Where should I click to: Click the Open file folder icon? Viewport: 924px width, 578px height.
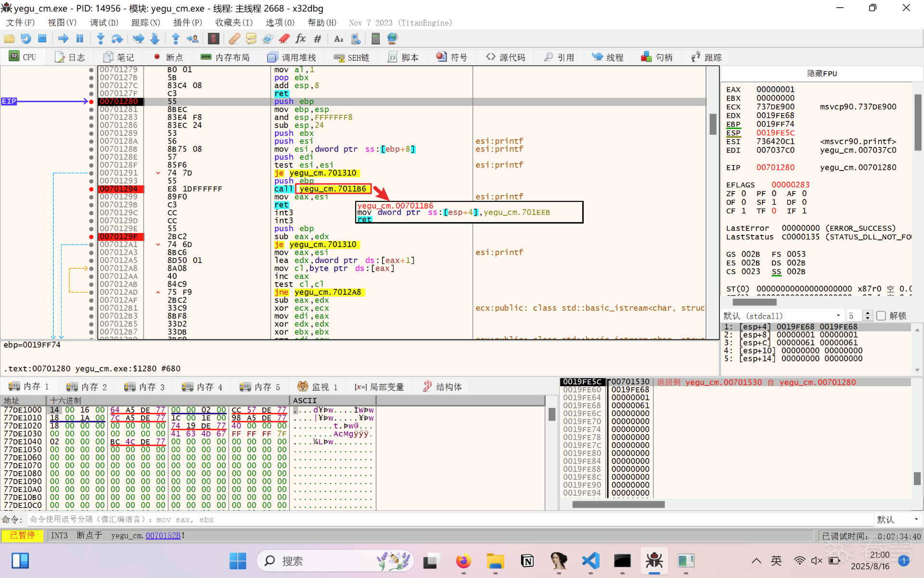pos(9,39)
